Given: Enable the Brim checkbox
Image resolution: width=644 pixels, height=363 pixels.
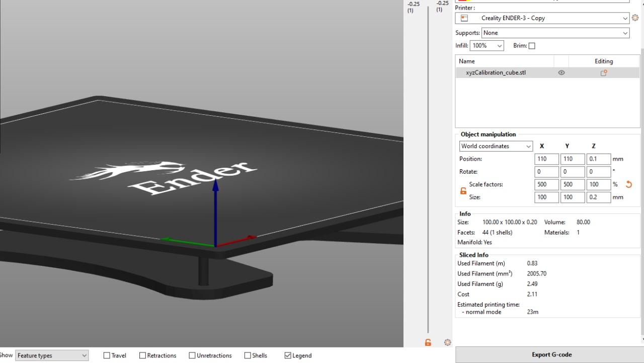Looking at the screenshot, I should click(532, 46).
